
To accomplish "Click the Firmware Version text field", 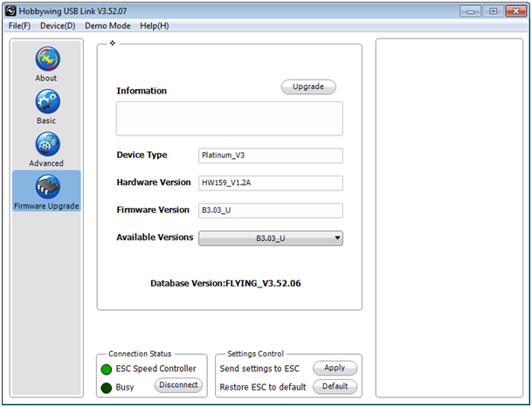I will click(270, 210).
